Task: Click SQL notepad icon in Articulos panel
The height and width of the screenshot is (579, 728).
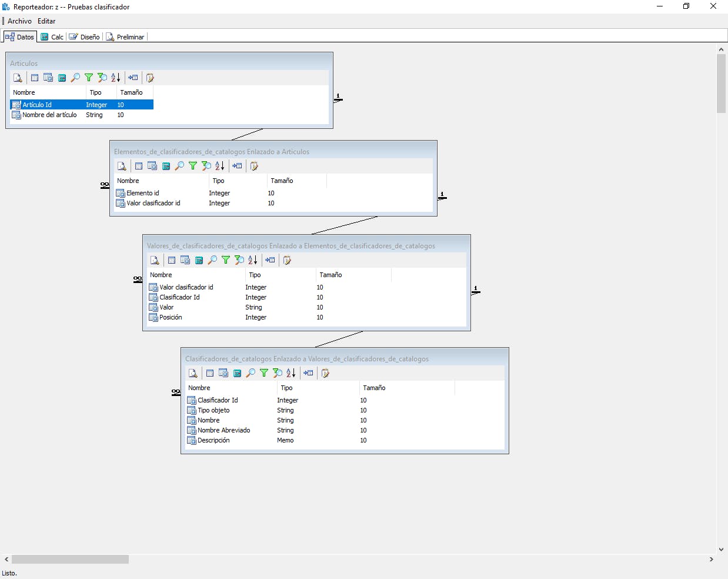Action: [x=150, y=78]
